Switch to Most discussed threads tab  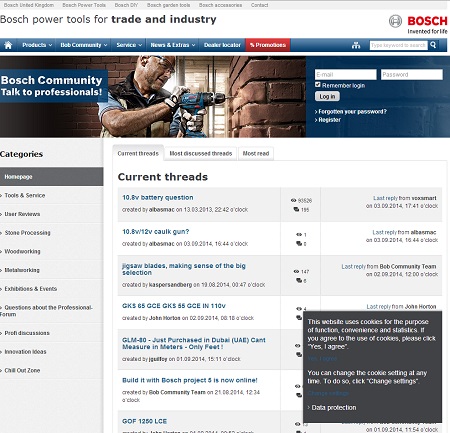[201, 153]
